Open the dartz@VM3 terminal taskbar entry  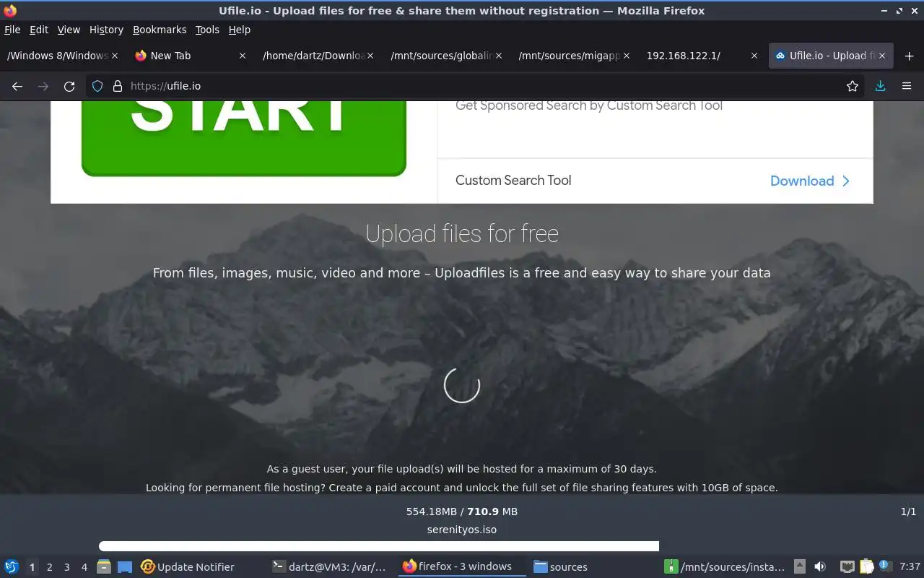tap(330, 566)
